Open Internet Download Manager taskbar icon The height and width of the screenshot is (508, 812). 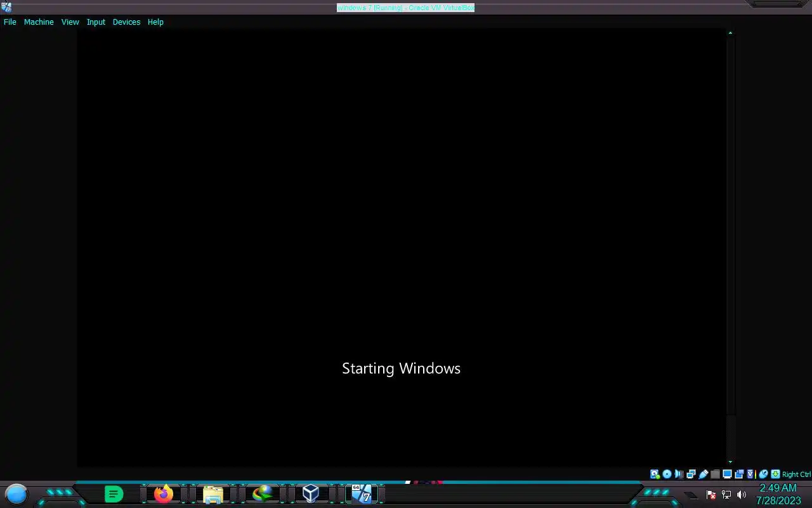coord(262,493)
